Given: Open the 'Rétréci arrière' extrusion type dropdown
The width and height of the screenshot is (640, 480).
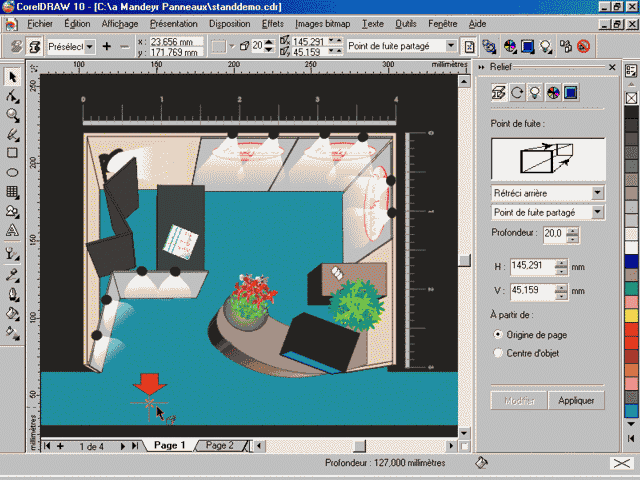Looking at the screenshot, I should point(597,192).
